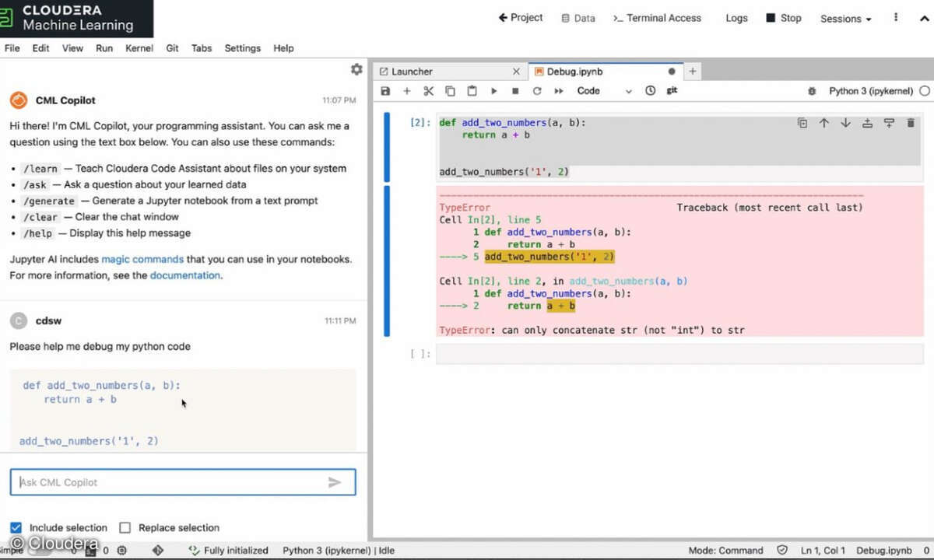Delete the cell with trash icon
This screenshot has width=934, height=560.
point(911,123)
